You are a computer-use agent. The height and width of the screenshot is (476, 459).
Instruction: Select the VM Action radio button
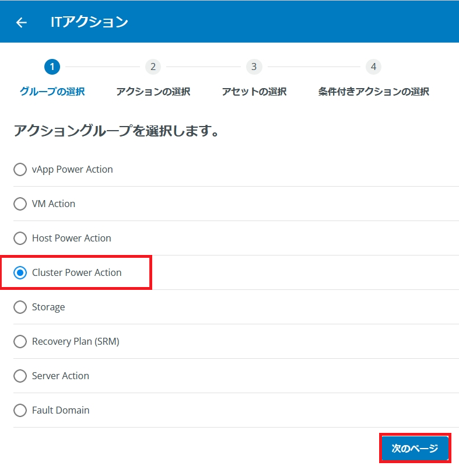pyautogui.click(x=20, y=204)
